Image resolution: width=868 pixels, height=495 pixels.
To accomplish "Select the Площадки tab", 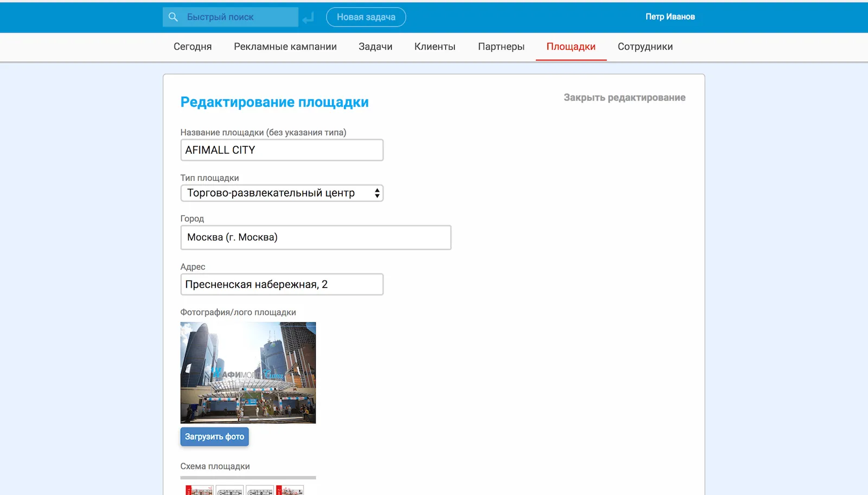I will (571, 47).
